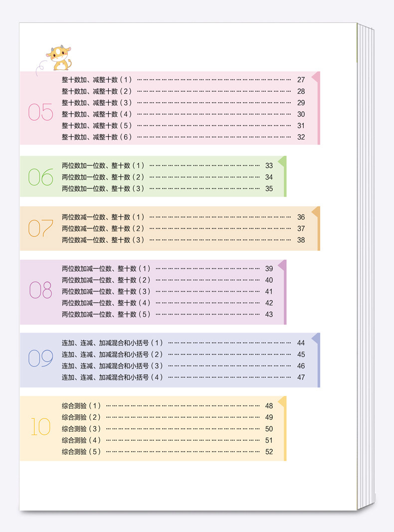Select entry 两位数加一位数、整十数（2）
This screenshot has height=532, width=394.
click(103, 177)
